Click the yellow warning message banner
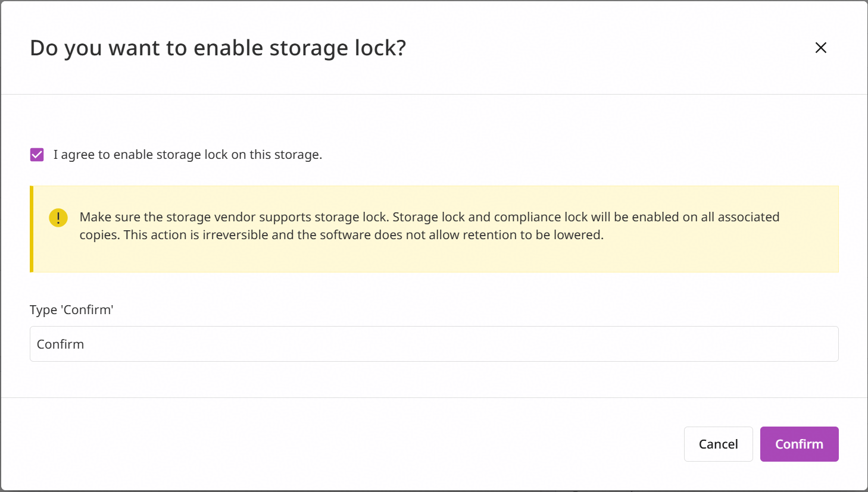The image size is (868, 492). coord(434,229)
